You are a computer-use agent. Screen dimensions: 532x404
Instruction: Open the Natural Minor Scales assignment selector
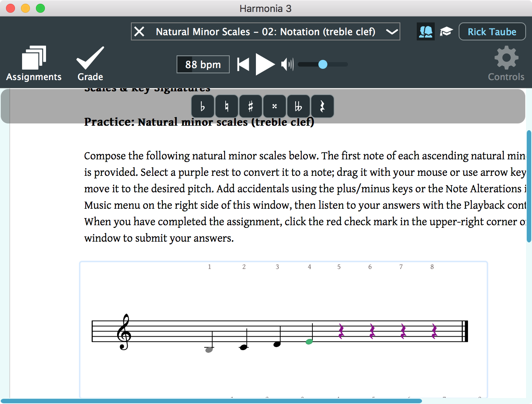coord(266,31)
